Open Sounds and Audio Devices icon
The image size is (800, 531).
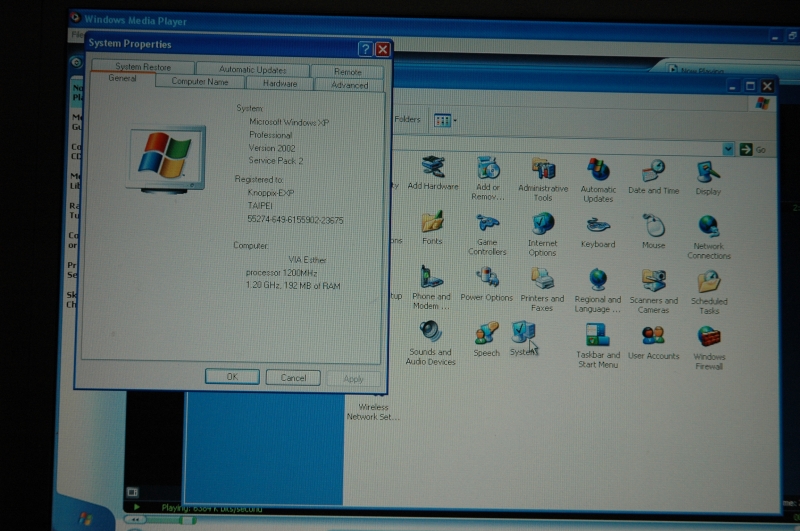tap(430, 343)
